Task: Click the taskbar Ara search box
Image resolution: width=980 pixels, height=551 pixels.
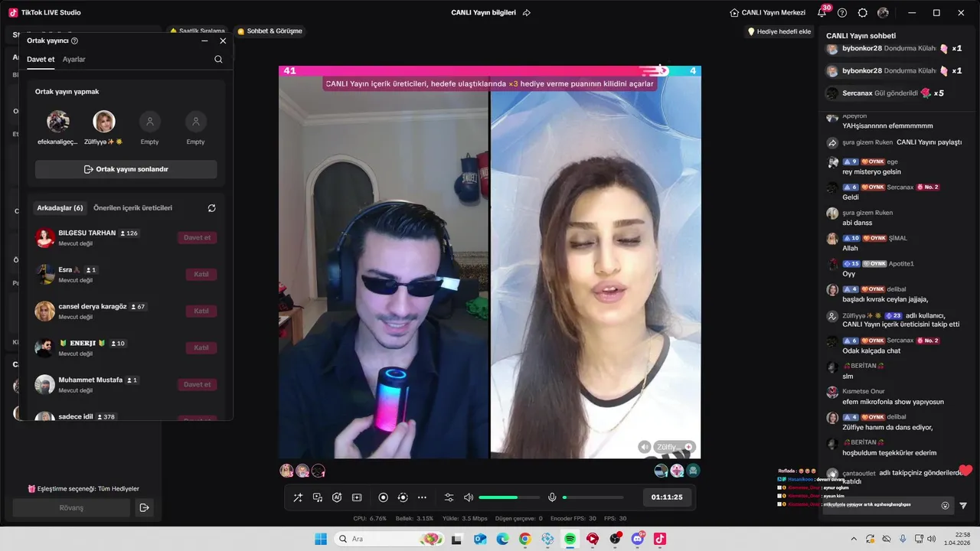Action: pos(390,539)
